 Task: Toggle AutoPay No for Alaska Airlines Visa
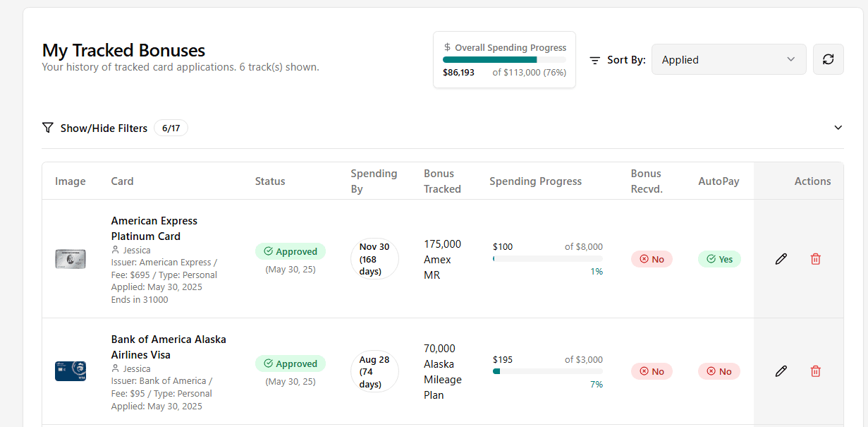719,371
